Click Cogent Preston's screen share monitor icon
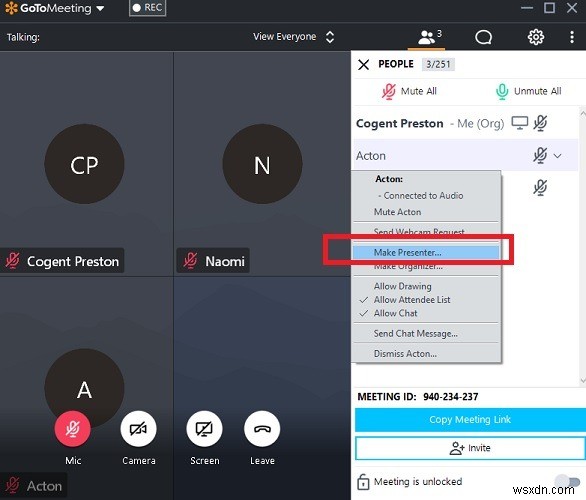The width and height of the screenshot is (586, 500). 519,123
